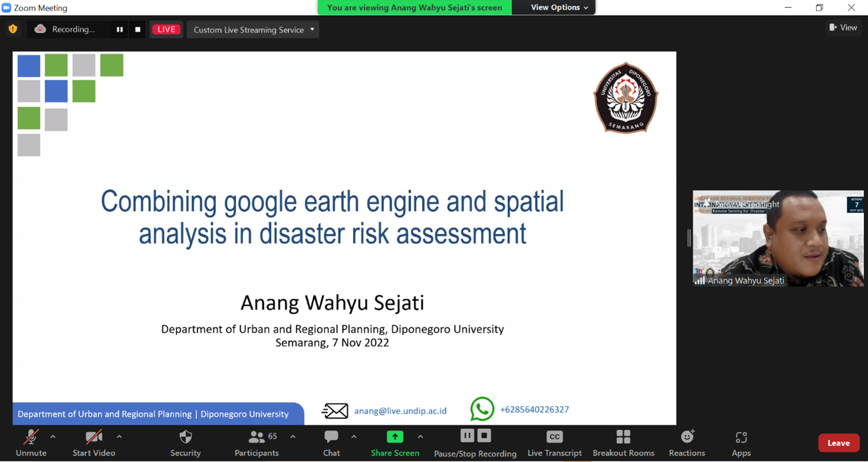This screenshot has height=462, width=868.
Task: Unmute the microphone
Action: 31,443
